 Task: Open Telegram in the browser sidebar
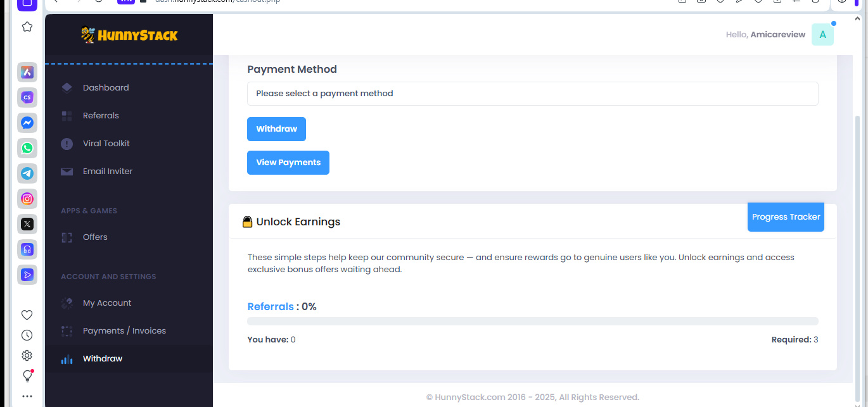pyautogui.click(x=27, y=173)
